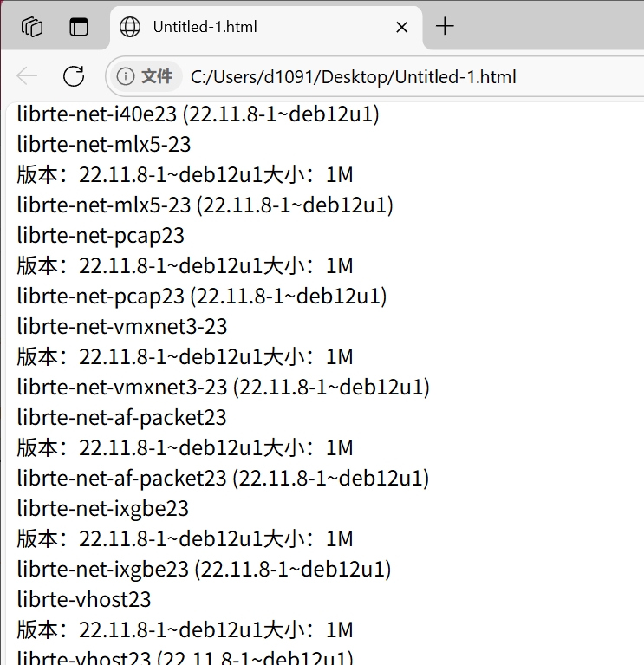View site info via the info icon
The height and width of the screenshot is (665, 644).
click(126, 77)
